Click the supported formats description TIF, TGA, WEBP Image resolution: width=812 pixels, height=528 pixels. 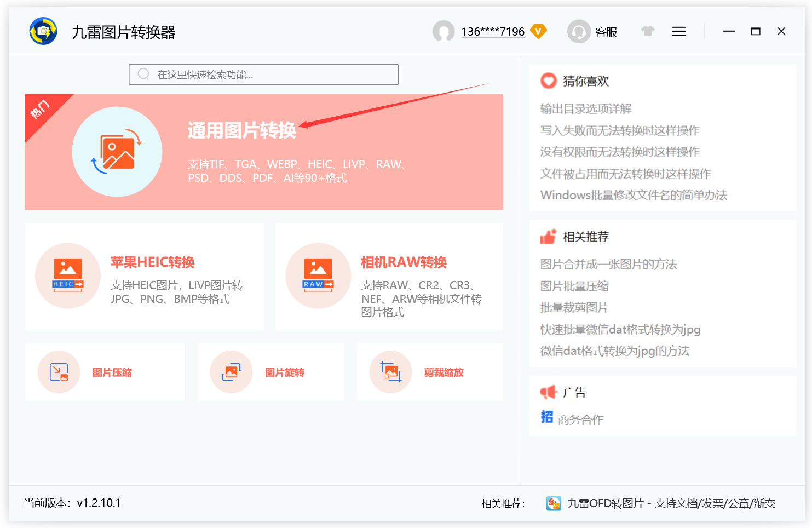297,171
